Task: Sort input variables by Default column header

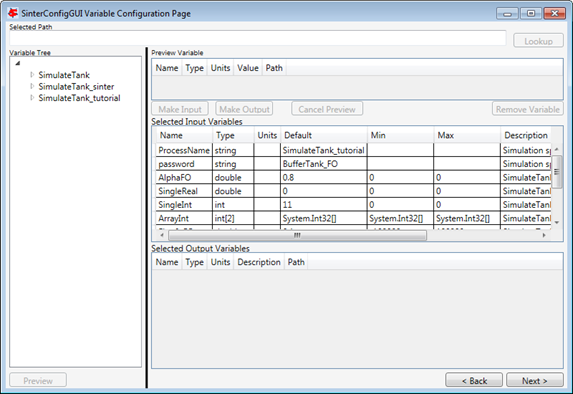Action: tap(324, 135)
